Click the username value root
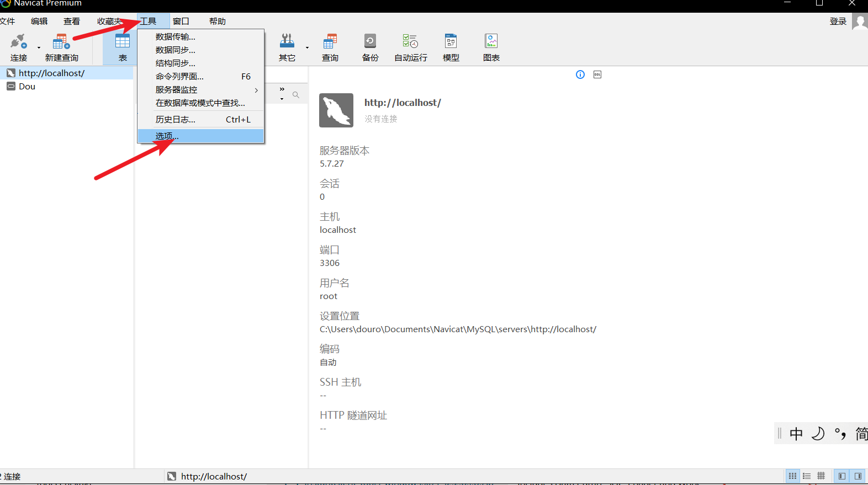Image resolution: width=868 pixels, height=485 pixels. coord(329,296)
